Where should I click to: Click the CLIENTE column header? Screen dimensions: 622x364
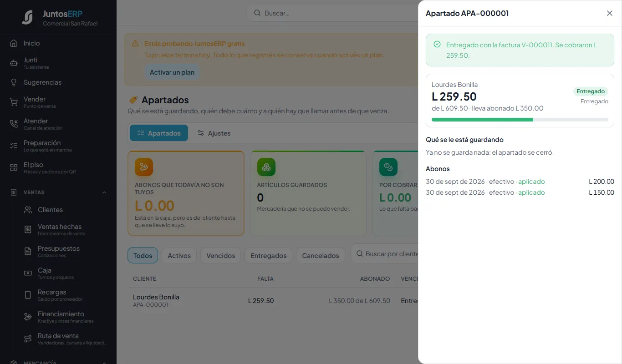[144, 278]
